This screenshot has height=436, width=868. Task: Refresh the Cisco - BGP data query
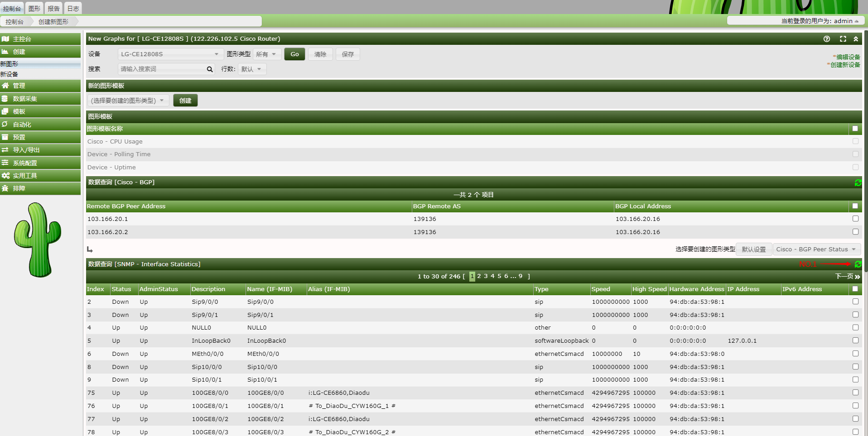(858, 182)
